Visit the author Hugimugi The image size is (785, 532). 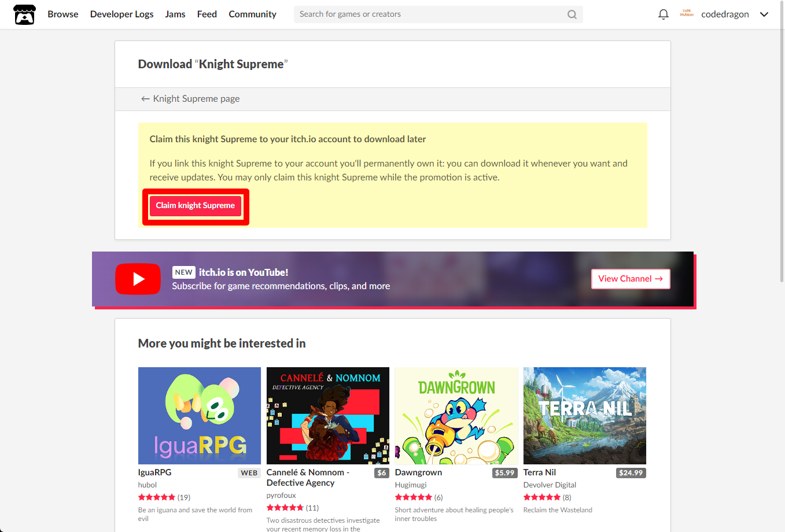pos(411,485)
